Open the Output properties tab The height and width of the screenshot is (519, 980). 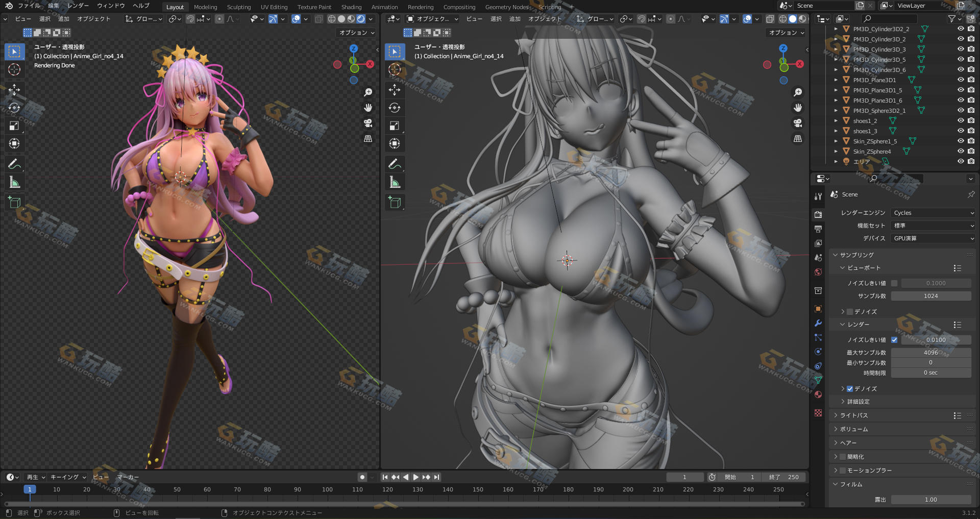click(x=818, y=229)
